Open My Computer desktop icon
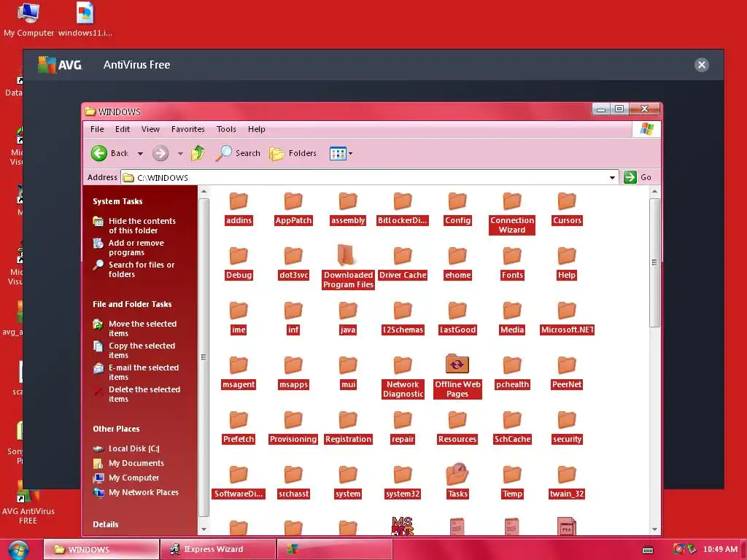747x560 pixels. click(28, 20)
